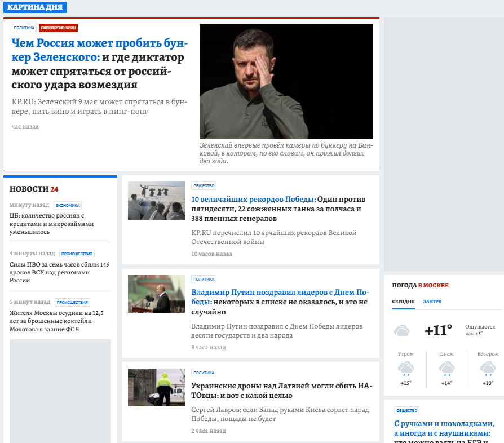Viewport: 504px width, 443px height.
Task: Click text 'Сергей Лавров: если Запад руками Киева'
Action: point(280,414)
